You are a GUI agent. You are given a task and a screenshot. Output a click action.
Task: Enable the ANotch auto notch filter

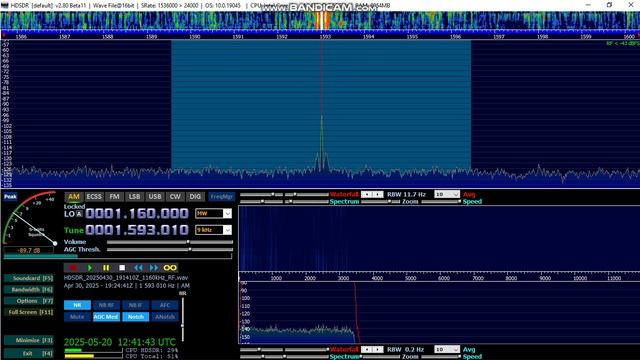pos(165,317)
